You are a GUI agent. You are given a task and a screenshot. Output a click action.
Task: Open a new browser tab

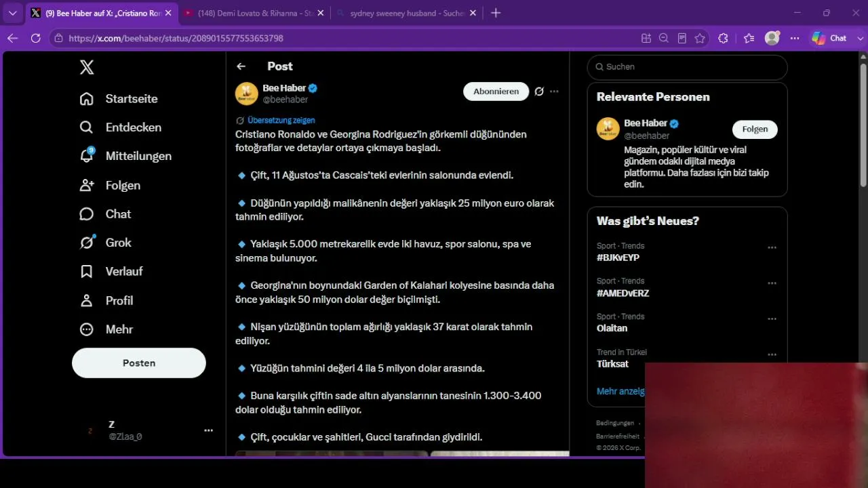click(x=496, y=13)
